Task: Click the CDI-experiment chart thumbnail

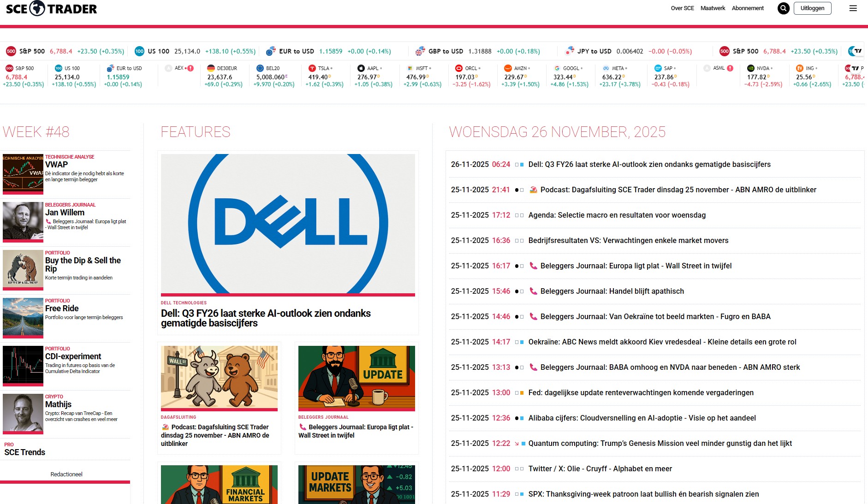Action: coord(23,365)
